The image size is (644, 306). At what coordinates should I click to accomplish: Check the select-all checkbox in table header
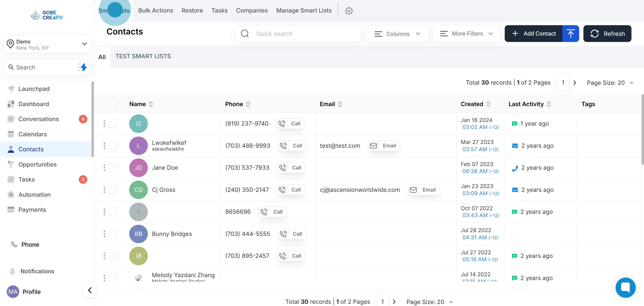click(113, 103)
